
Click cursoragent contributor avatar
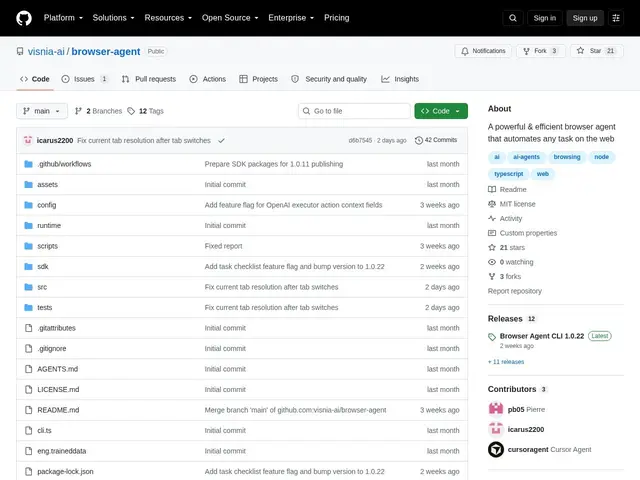(x=496, y=449)
